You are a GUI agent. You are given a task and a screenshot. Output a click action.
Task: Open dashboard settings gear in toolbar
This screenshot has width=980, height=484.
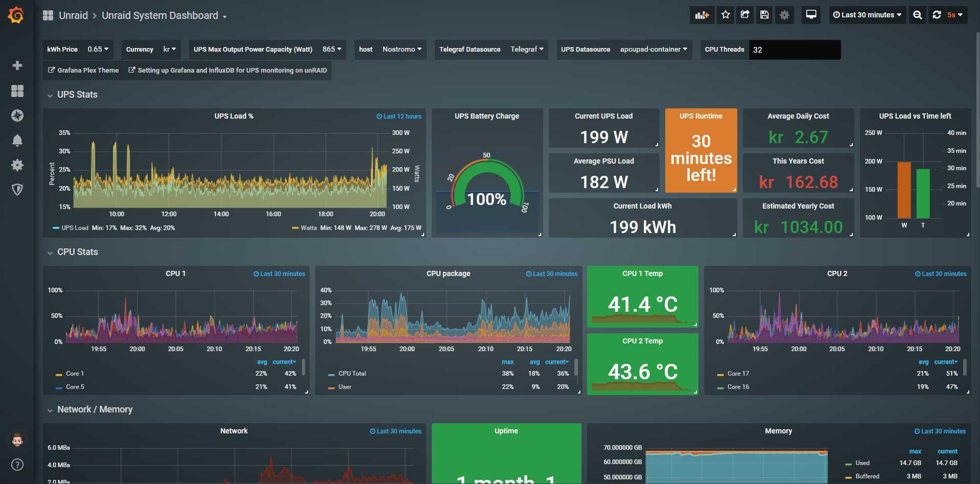tap(784, 15)
